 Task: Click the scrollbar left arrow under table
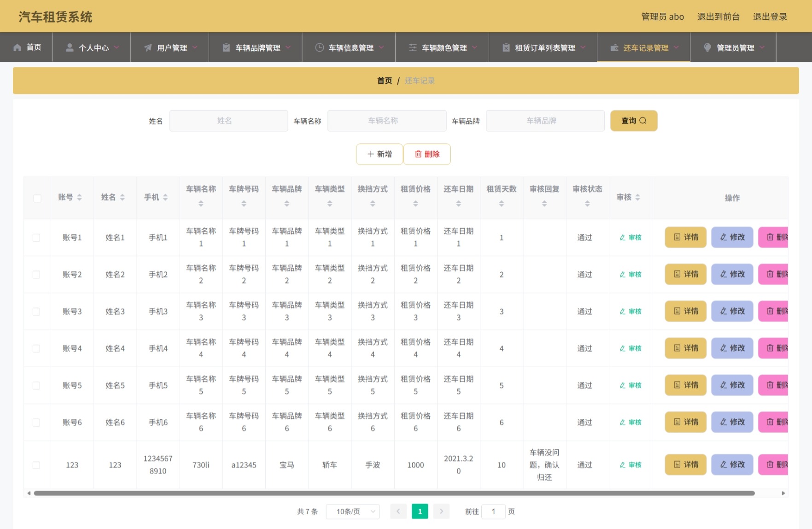(29, 493)
